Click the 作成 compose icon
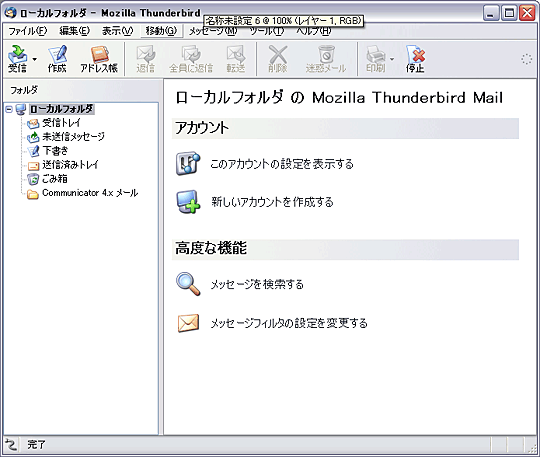This screenshot has height=457, width=540. (57, 59)
